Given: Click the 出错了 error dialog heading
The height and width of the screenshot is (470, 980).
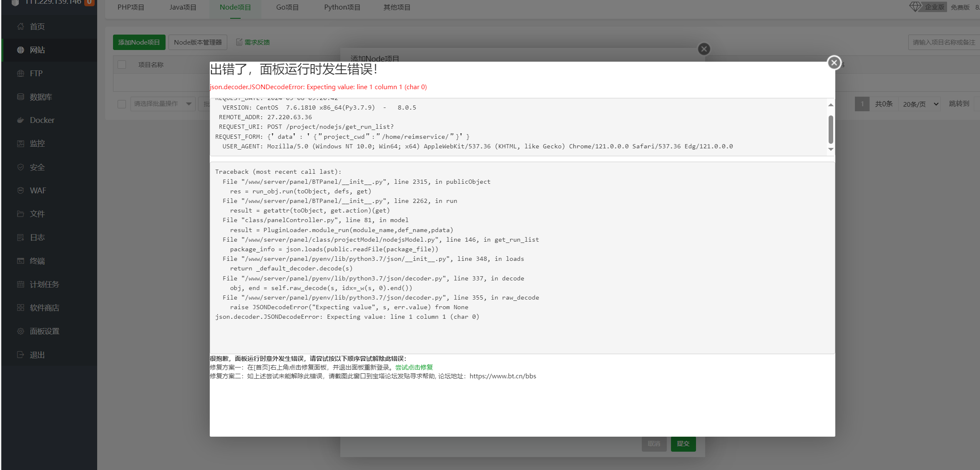Looking at the screenshot, I should pos(294,69).
